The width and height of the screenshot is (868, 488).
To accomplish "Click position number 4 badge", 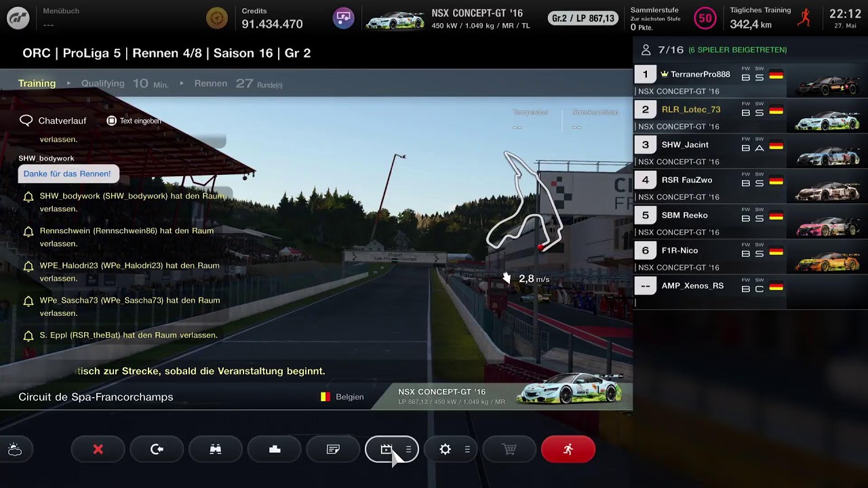I will 645,180.
